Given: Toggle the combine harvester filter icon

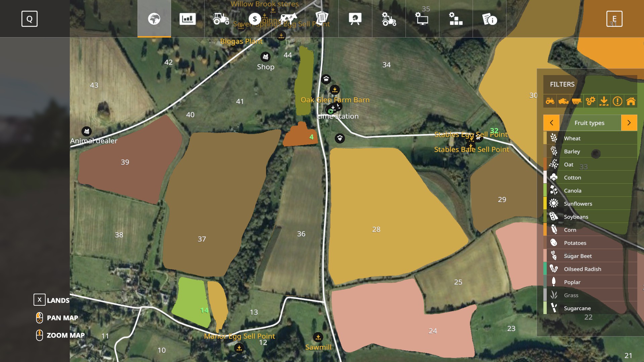Looking at the screenshot, I should coord(563,101).
